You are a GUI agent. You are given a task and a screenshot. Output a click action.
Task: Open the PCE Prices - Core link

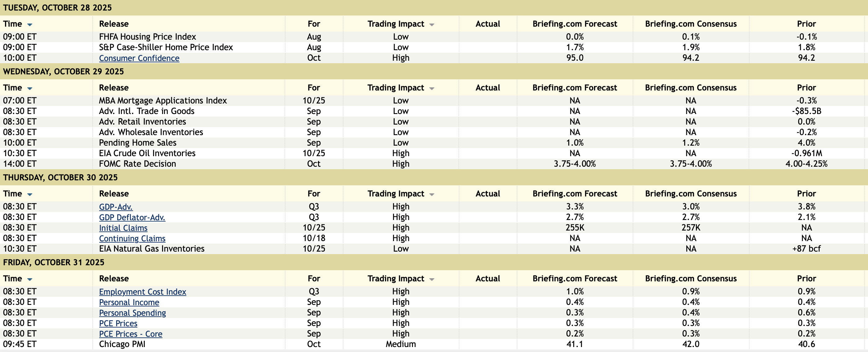pos(131,333)
